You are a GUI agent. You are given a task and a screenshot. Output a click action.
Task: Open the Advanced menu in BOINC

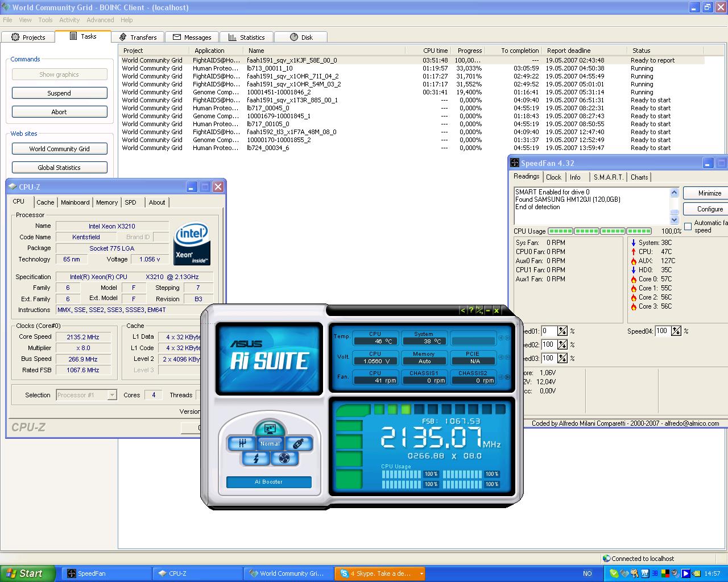[x=100, y=20]
